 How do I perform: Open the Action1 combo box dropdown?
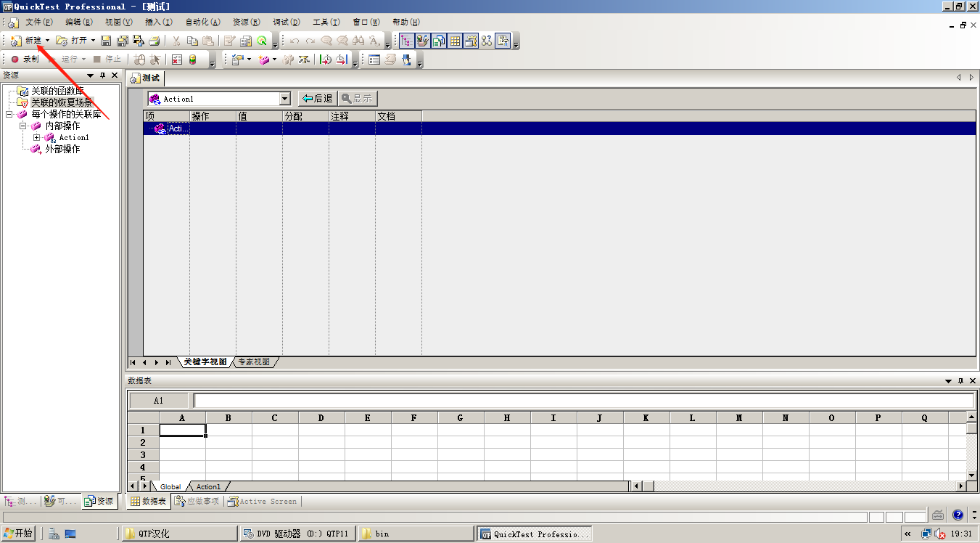click(x=284, y=99)
